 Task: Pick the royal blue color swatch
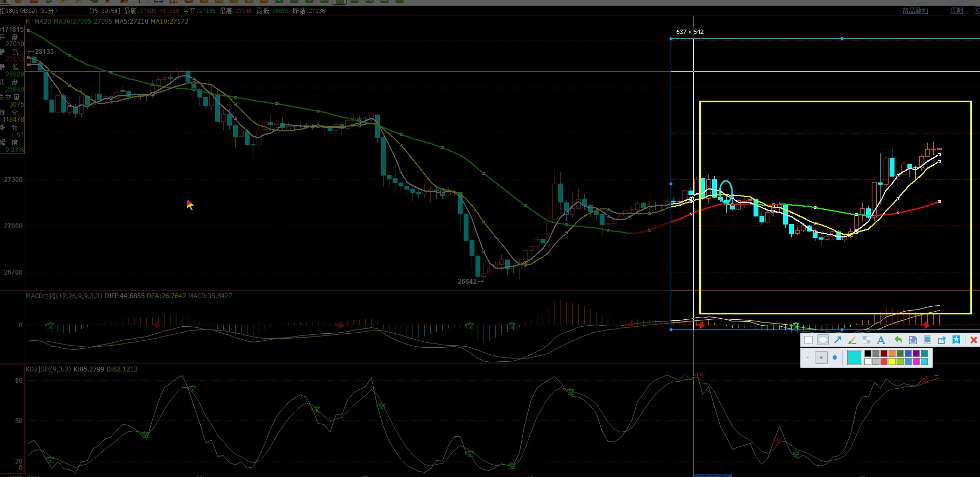(908, 353)
